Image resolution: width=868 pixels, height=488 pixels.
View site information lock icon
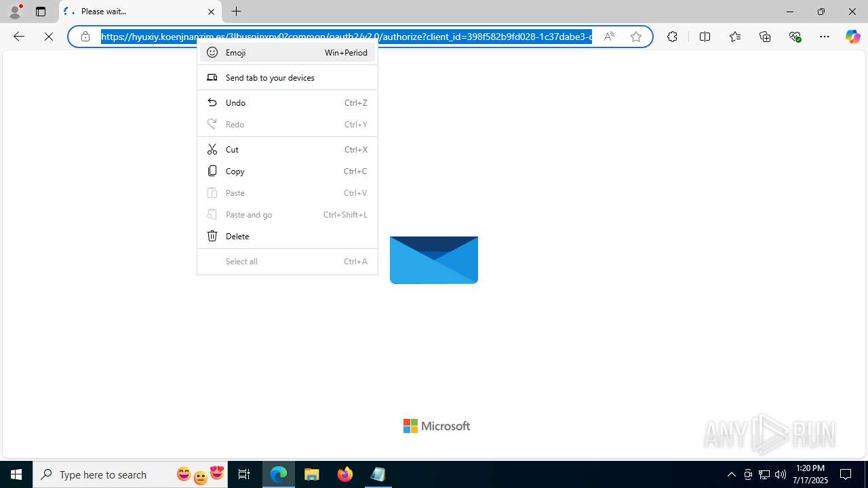click(85, 37)
